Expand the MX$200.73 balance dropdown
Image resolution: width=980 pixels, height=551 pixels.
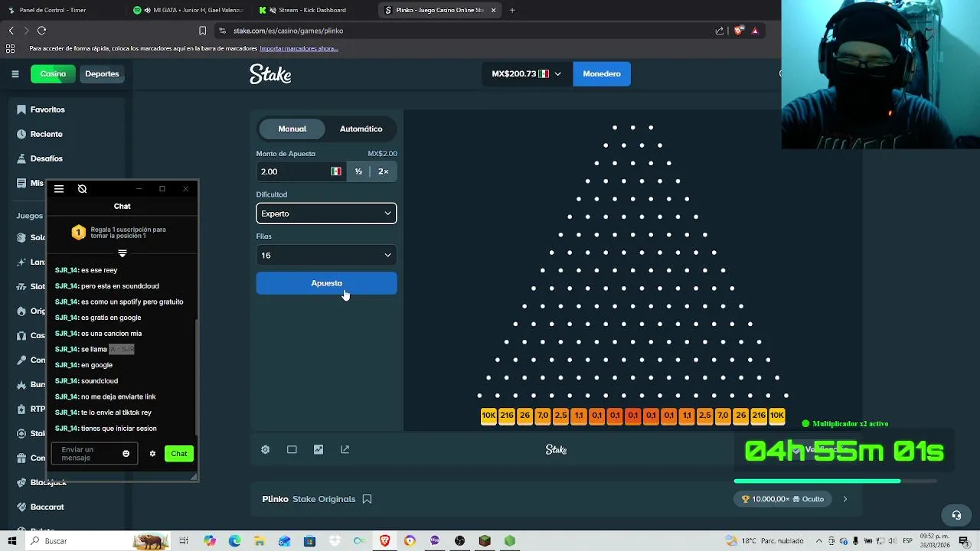coord(526,73)
